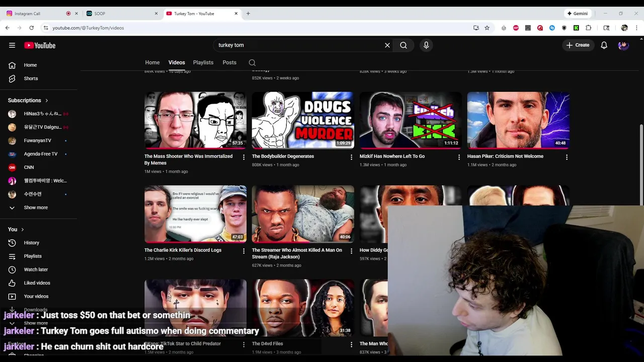This screenshot has height=362, width=644.
Task: Close the Turkey Tom YouTube tab
Action: [x=236, y=14]
